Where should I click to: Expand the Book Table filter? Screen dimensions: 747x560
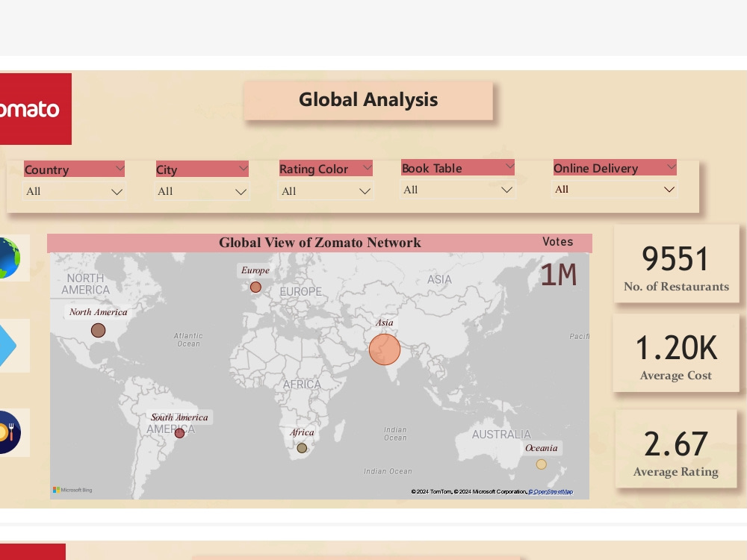click(x=506, y=190)
